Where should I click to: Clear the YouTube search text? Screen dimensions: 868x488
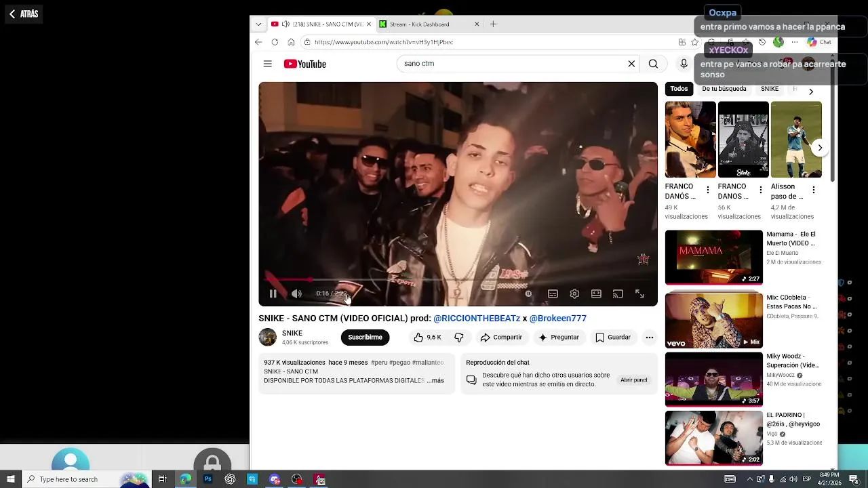click(631, 64)
